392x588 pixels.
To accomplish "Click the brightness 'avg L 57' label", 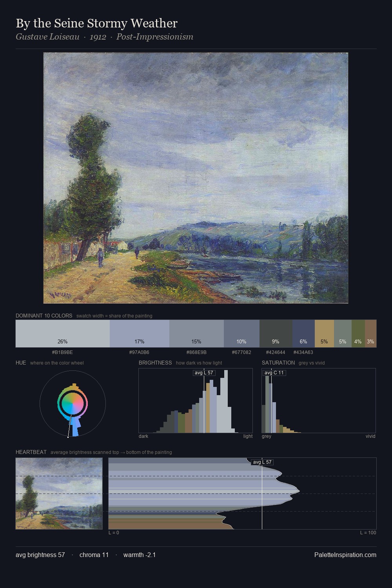I will tap(204, 373).
